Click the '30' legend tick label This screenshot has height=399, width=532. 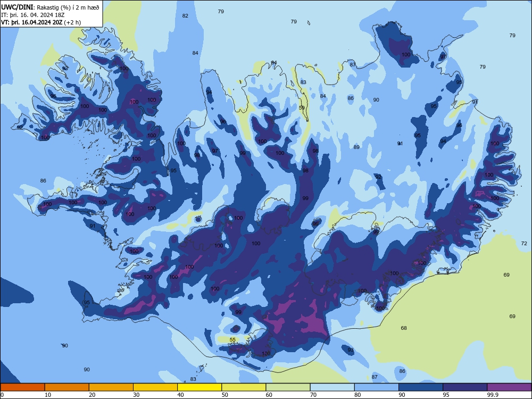[136, 395]
